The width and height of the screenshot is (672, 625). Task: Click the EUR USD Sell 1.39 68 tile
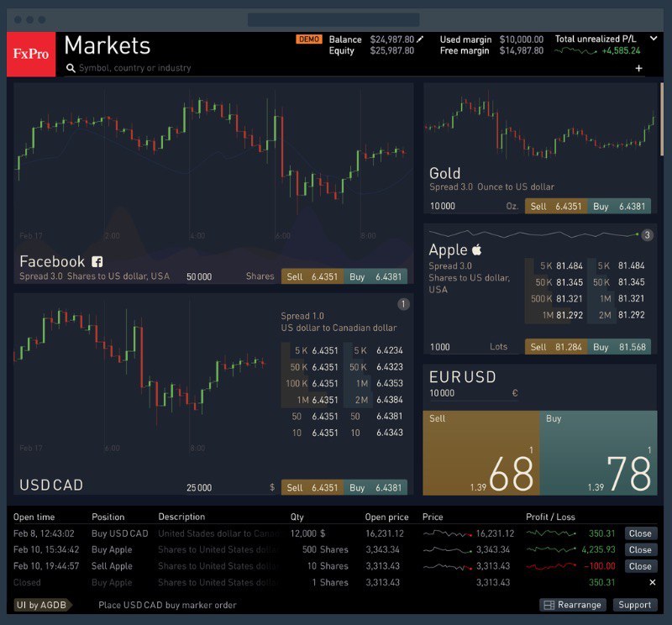click(x=480, y=453)
